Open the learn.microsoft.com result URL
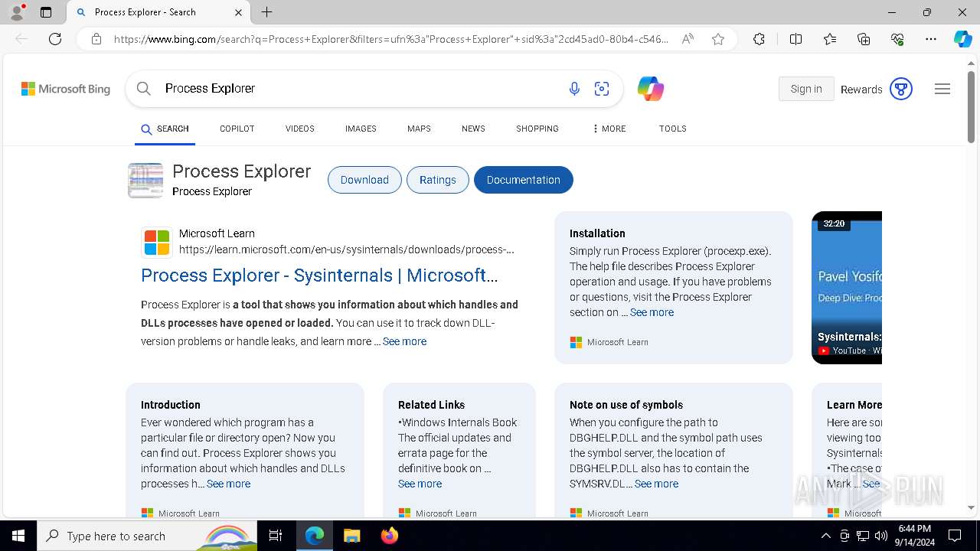980x551 pixels. [347, 249]
